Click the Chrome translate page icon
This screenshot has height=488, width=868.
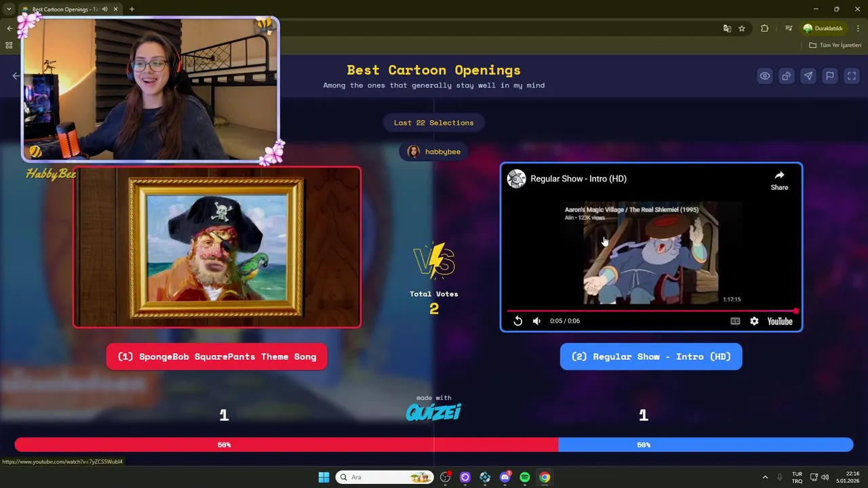(727, 28)
